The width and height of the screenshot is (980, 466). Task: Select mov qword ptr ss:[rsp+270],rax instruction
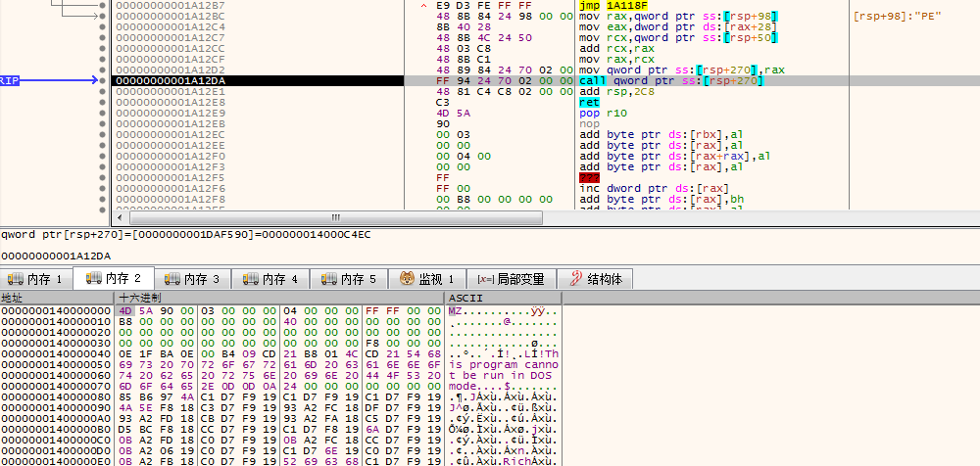(x=682, y=70)
